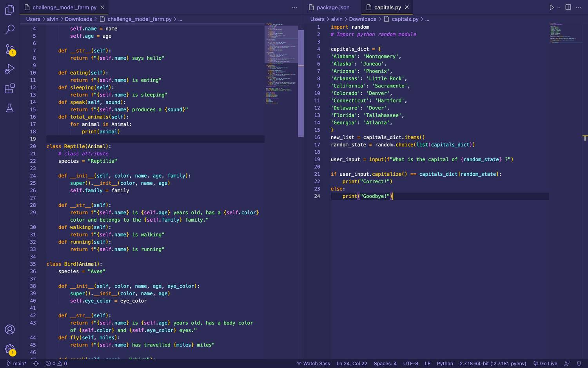This screenshot has width=588, height=368.
Task: Toggle Watch Sass in status bar
Action: 313,363
